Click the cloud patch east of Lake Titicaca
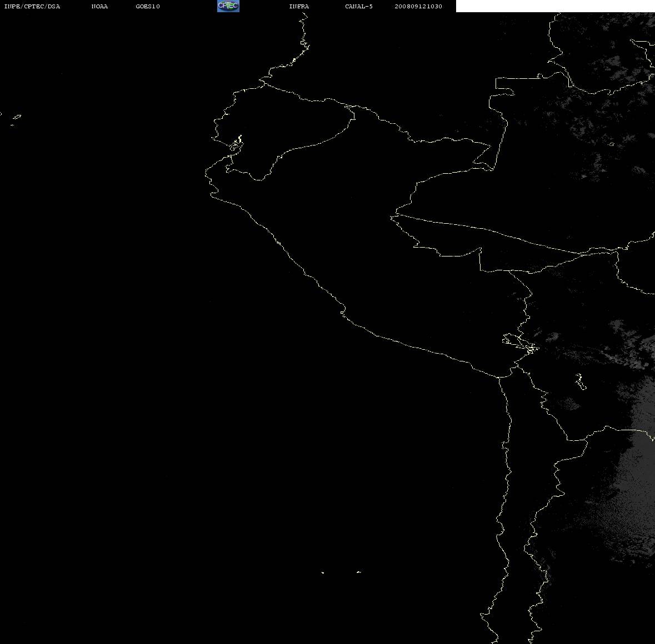The image size is (655, 644). click(x=553, y=336)
